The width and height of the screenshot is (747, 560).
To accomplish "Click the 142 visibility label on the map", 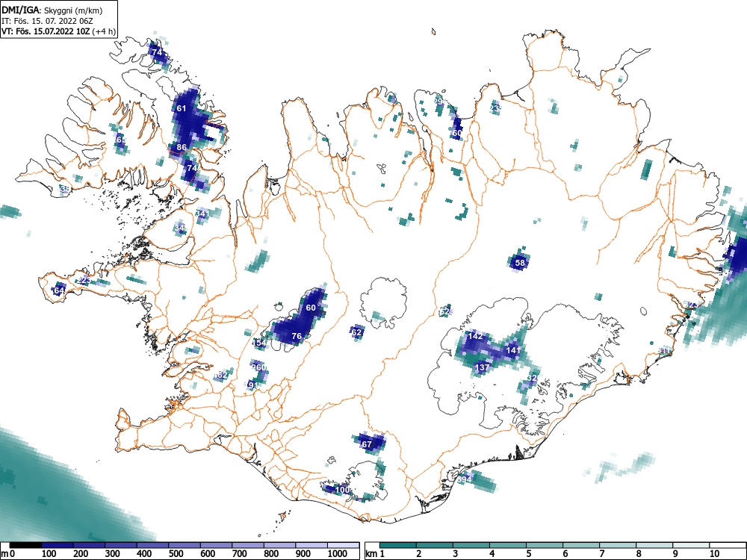I will 475,336.
